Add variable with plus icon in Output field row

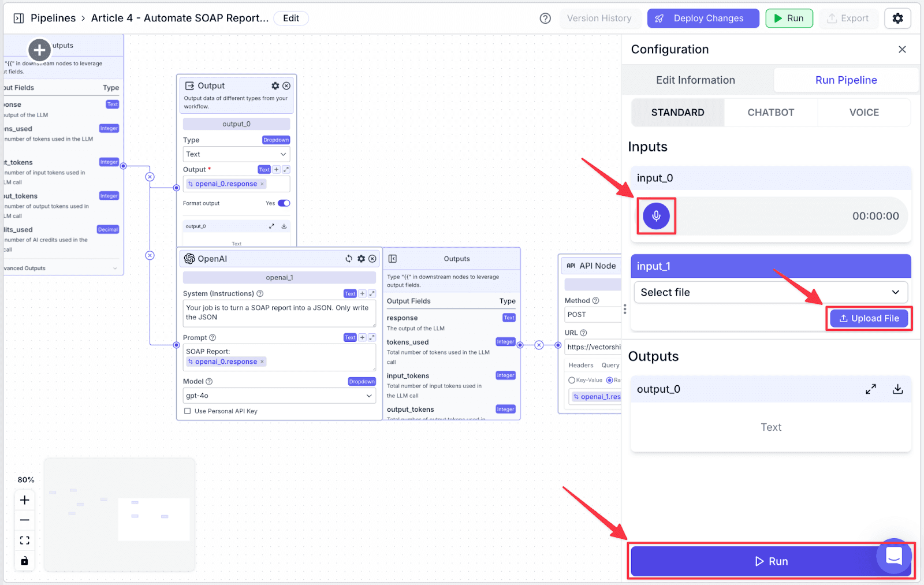[x=277, y=169]
